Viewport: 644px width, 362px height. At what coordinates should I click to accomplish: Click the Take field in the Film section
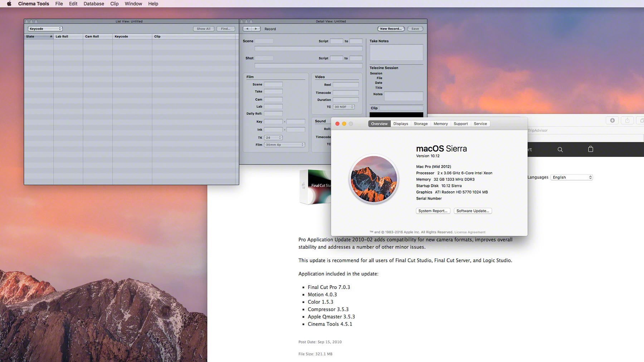273,91
